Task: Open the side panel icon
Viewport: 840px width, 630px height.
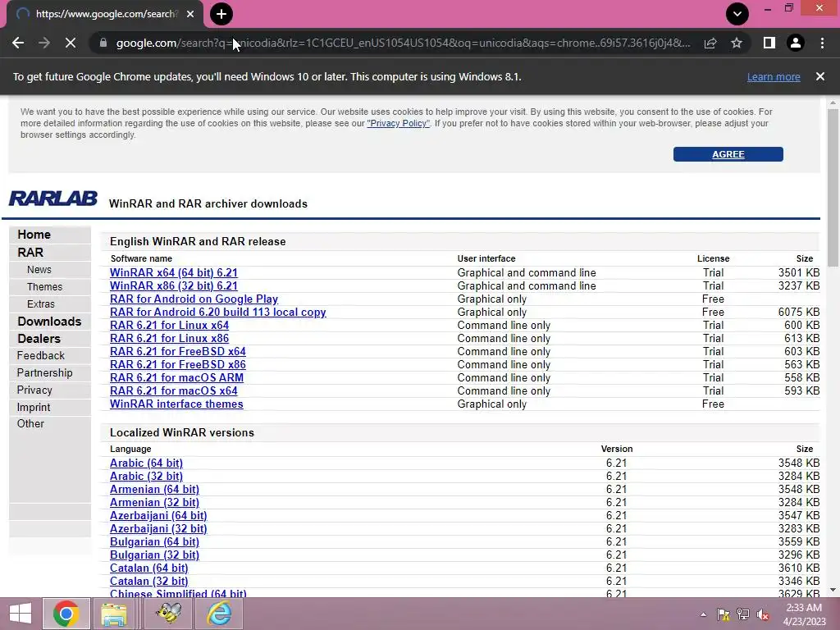Action: (x=769, y=43)
